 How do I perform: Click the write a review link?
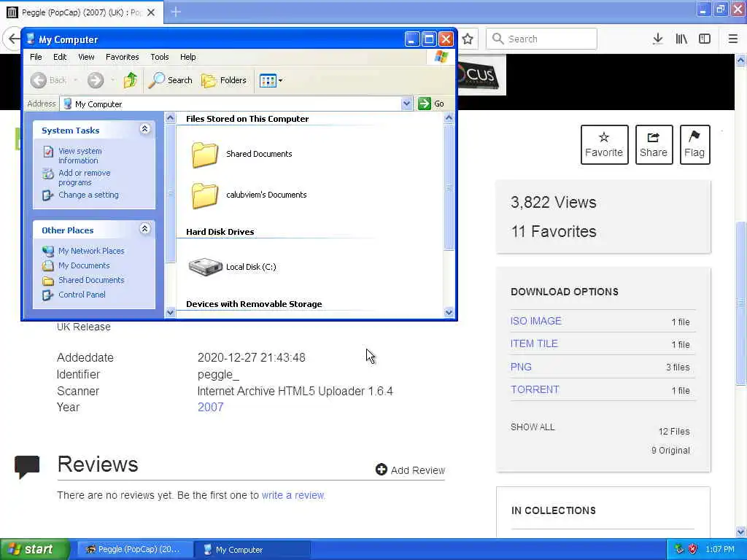click(x=293, y=495)
